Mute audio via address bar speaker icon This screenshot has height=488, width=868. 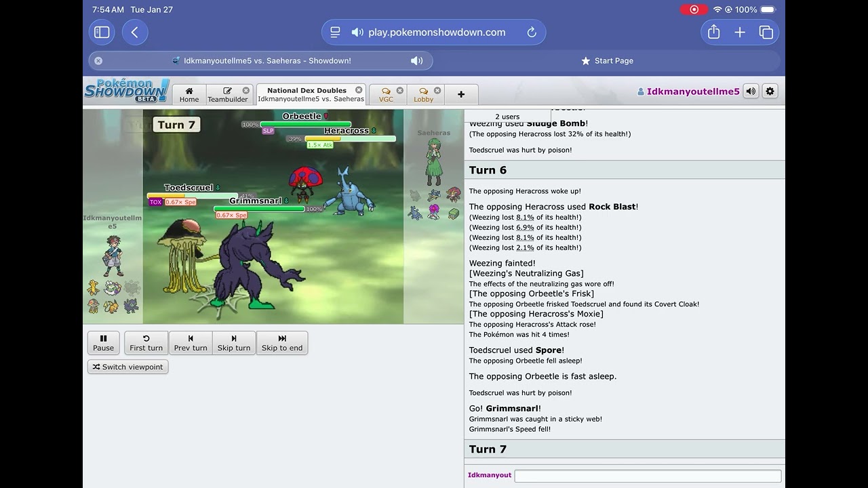(x=357, y=32)
